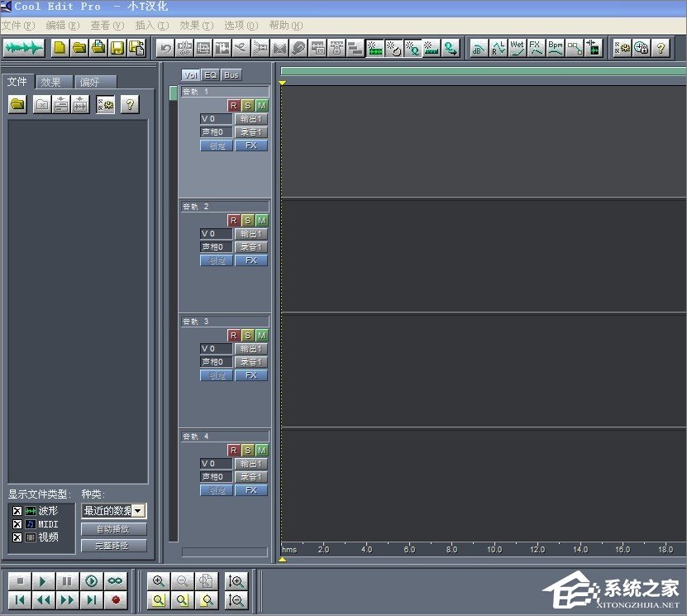687x616 pixels.
Task: Zoom out horizontally
Action: (x=182, y=581)
